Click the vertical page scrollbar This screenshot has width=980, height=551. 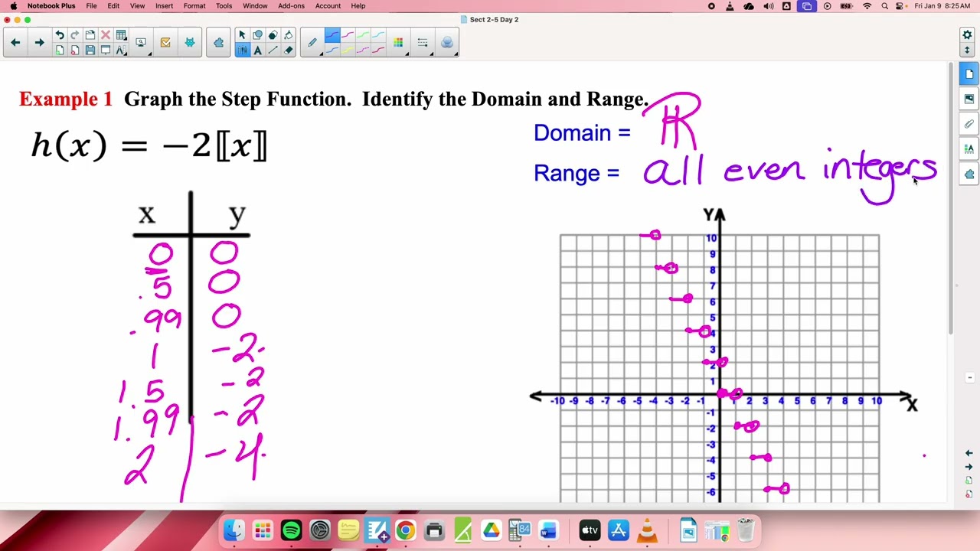951,199
